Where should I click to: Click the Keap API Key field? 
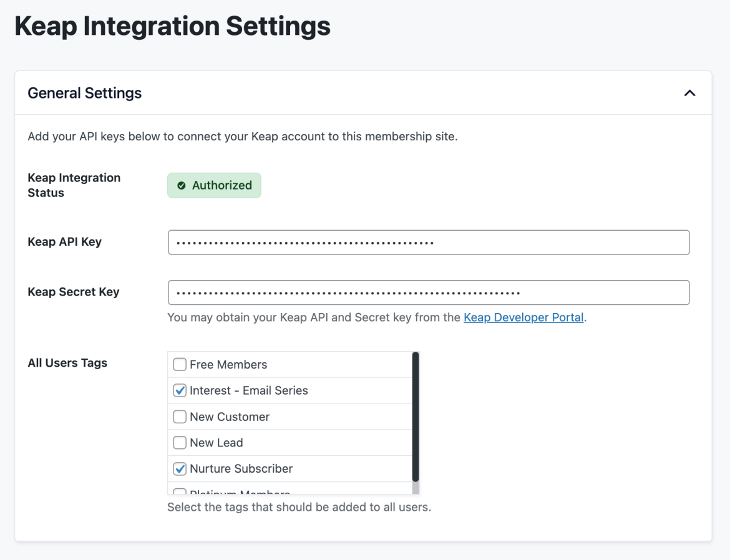point(428,242)
